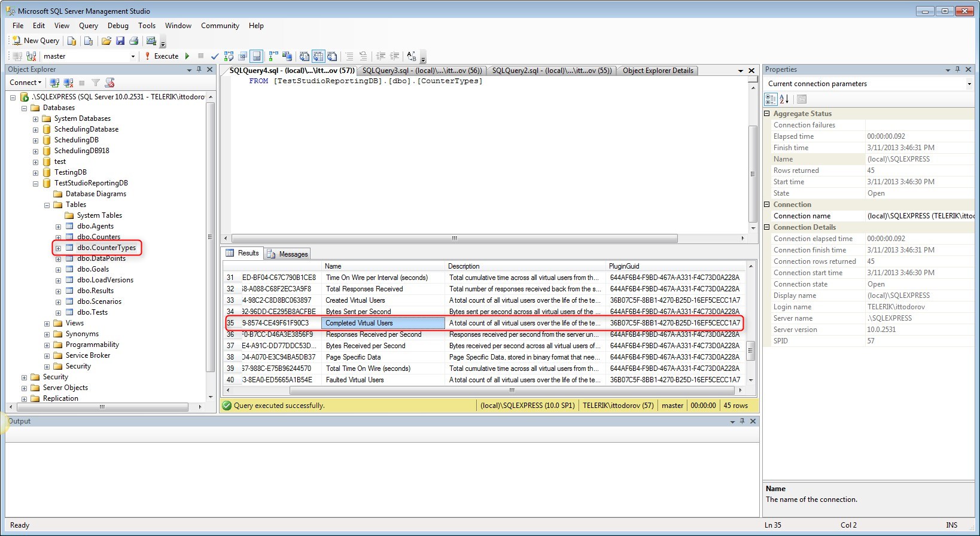The image size is (980, 536).
Task: Click the Increase Indent toolbar icon
Action: (x=394, y=56)
